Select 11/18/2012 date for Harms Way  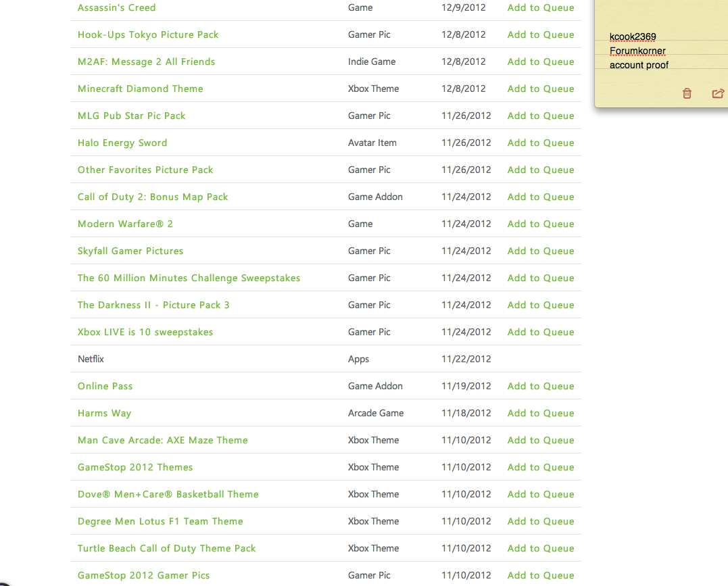466,413
